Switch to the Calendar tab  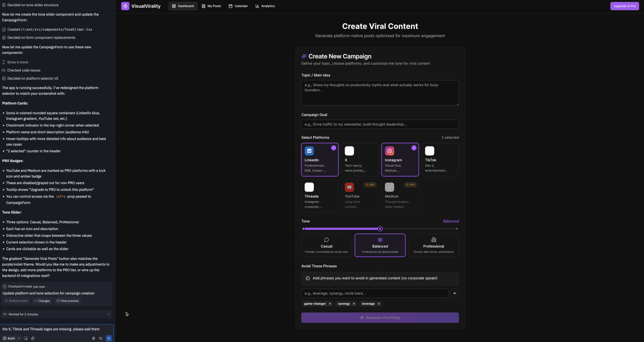pos(238,6)
